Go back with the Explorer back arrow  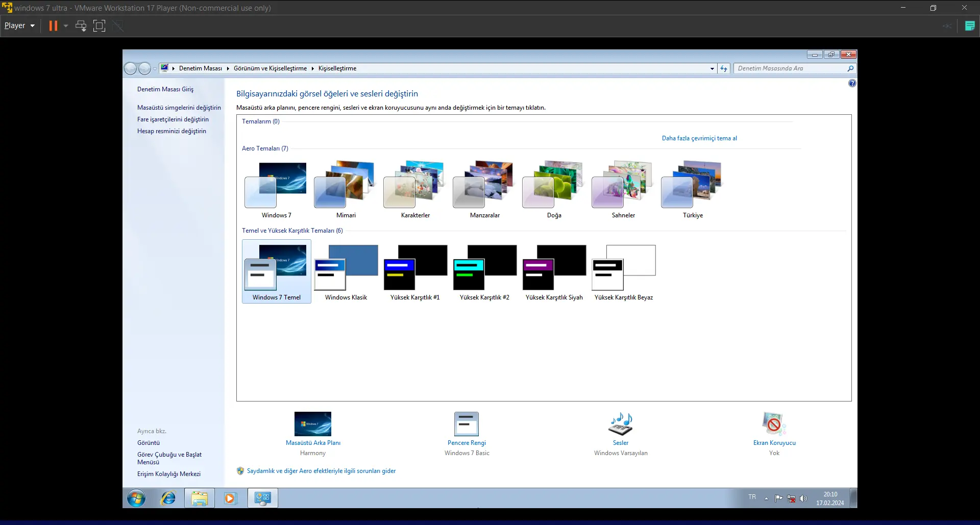(x=130, y=68)
